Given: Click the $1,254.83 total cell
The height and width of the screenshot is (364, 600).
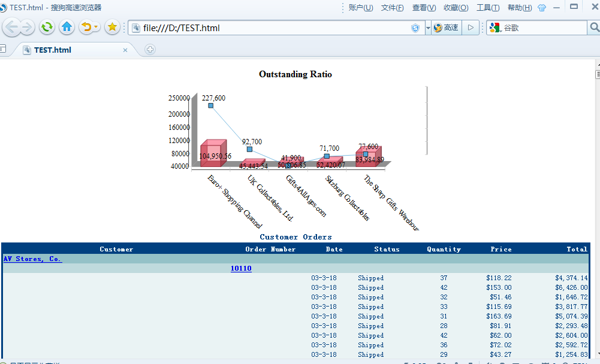Looking at the screenshot, I should pos(571,354).
